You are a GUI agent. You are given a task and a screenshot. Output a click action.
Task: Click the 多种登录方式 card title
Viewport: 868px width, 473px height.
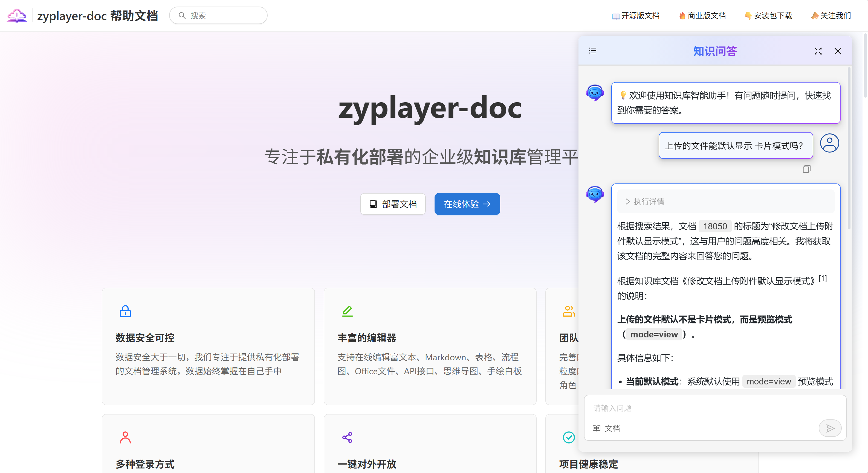[x=145, y=464]
